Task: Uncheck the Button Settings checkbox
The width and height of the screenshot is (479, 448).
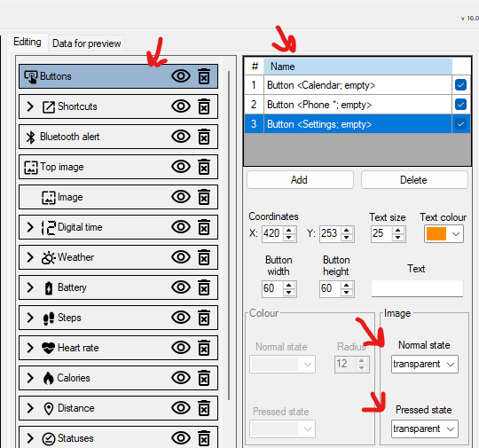Action: tap(460, 124)
